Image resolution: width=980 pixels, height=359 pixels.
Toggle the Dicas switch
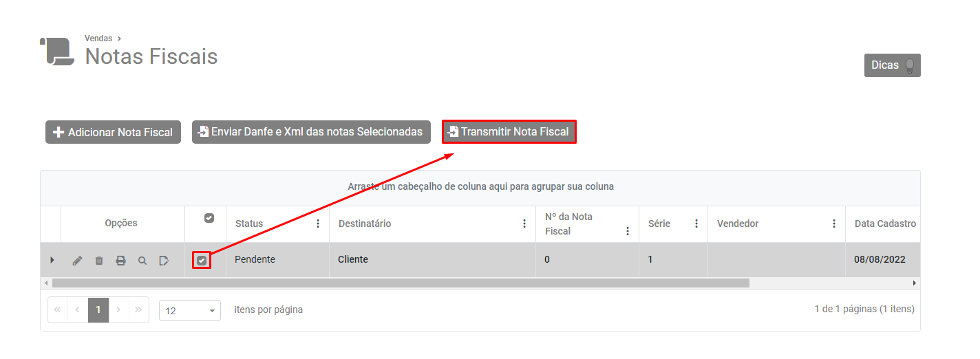[910, 65]
